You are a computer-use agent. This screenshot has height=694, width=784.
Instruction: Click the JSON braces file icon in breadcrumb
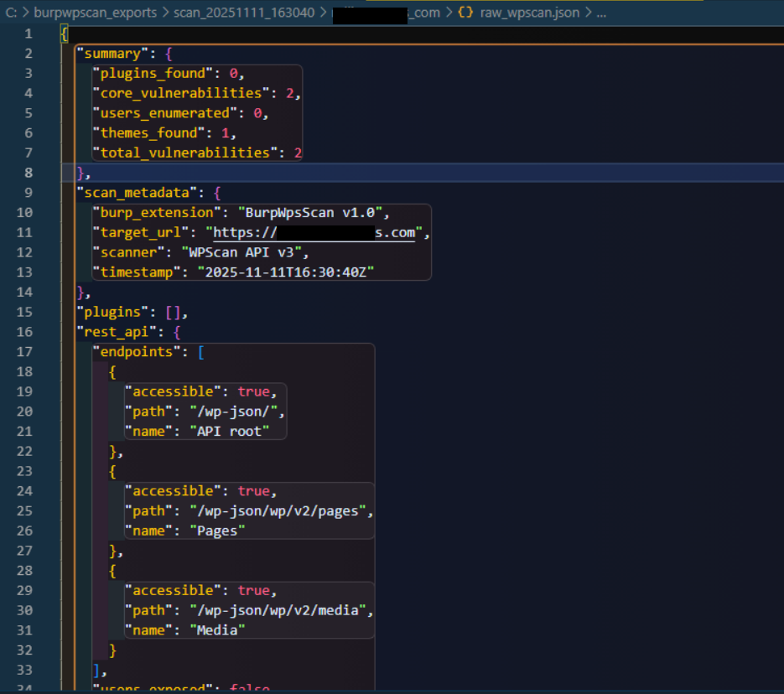click(465, 13)
